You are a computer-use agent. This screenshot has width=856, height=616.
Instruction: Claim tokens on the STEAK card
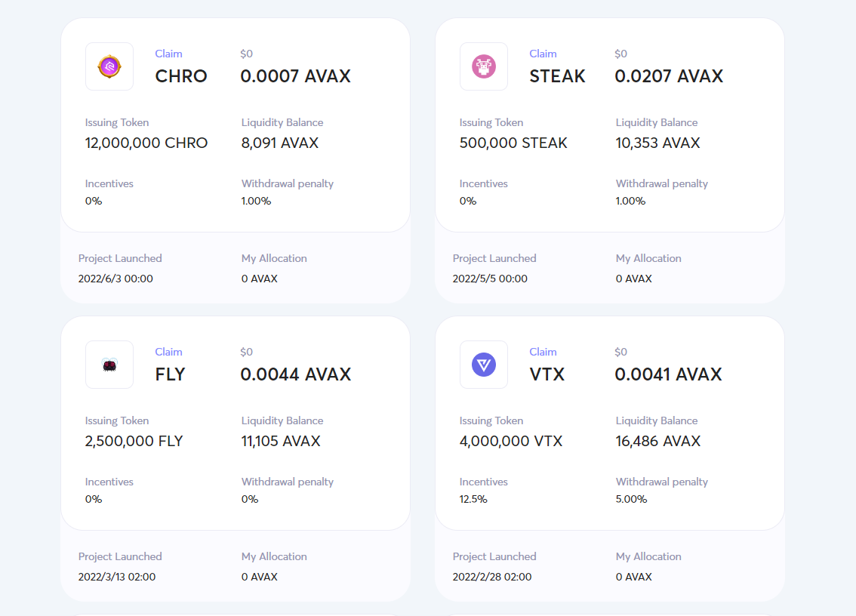543,54
